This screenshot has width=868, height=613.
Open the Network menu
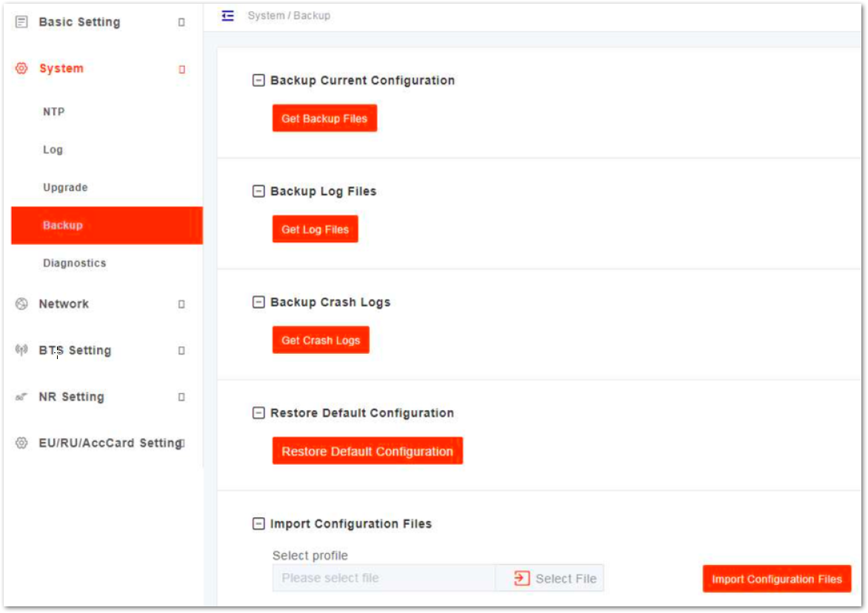coord(64,304)
